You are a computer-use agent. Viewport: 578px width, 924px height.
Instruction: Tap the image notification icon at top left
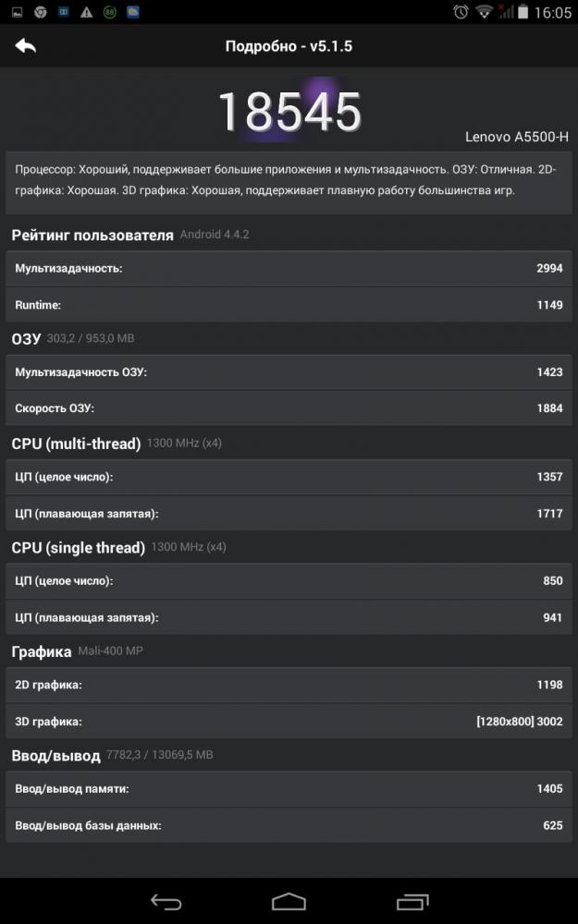(17, 12)
